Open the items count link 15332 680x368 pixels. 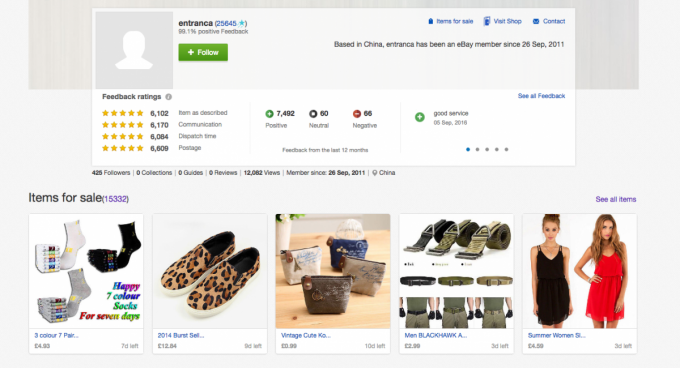[115, 199]
